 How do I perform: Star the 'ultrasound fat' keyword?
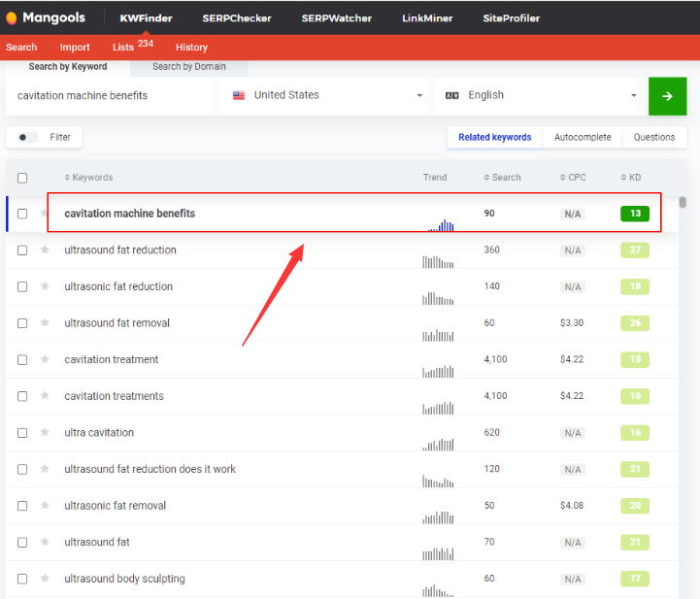pos(45,542)
